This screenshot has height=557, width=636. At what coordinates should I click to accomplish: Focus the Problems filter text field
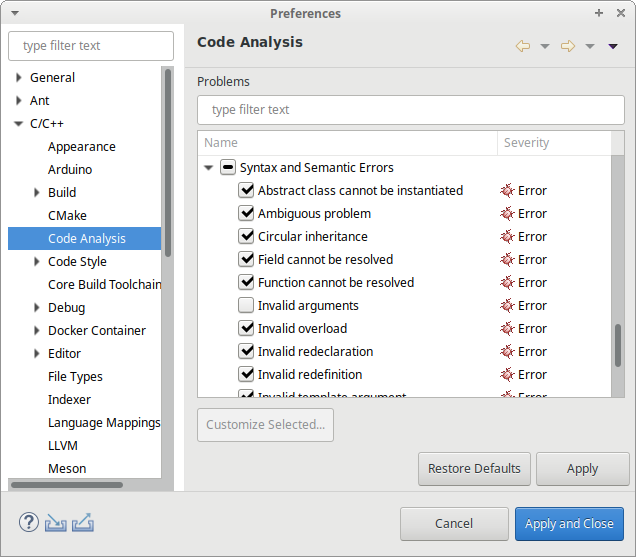coord(410,110)
